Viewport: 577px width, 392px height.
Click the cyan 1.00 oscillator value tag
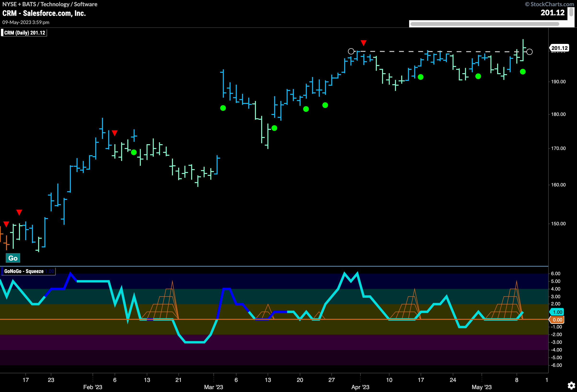coord(557,312)
